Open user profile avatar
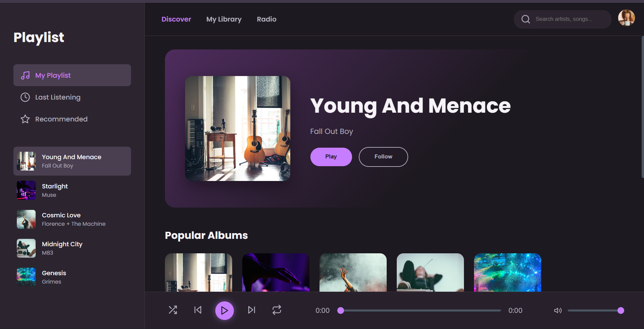Viewport: 644px width, 329px height. pos(627,18)
